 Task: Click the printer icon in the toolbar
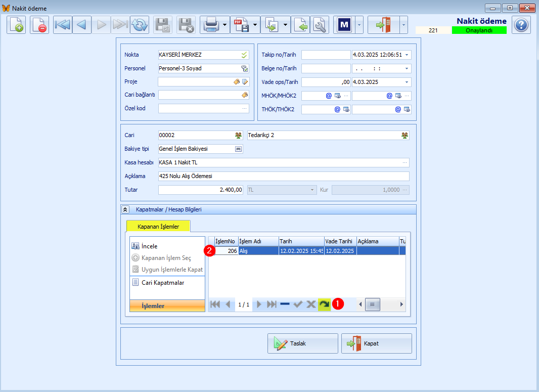coord(210,25)
